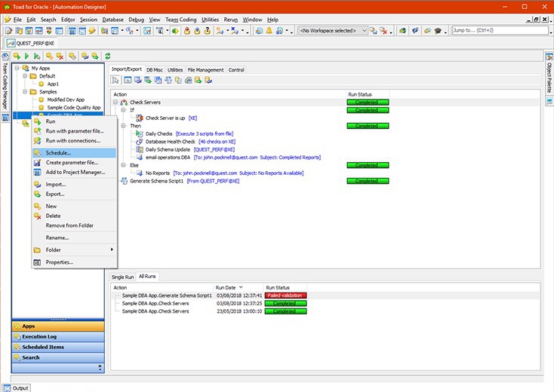Click the delete app icon with red X
The height and width of the screenshot is (392, 554).
tap(60, 56)
